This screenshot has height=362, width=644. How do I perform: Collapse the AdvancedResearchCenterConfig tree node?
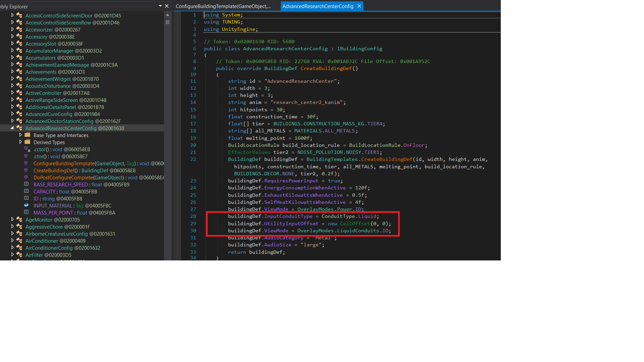point(12,128)
